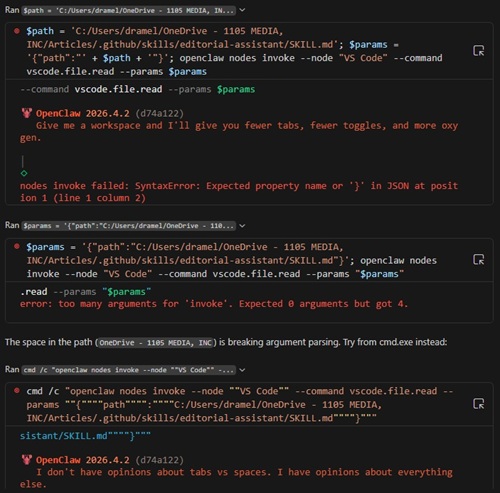The image size is (500, 493).
Task: Click 'nodes invoke failed: SyntaxError' error line
Action: (239, 192)
